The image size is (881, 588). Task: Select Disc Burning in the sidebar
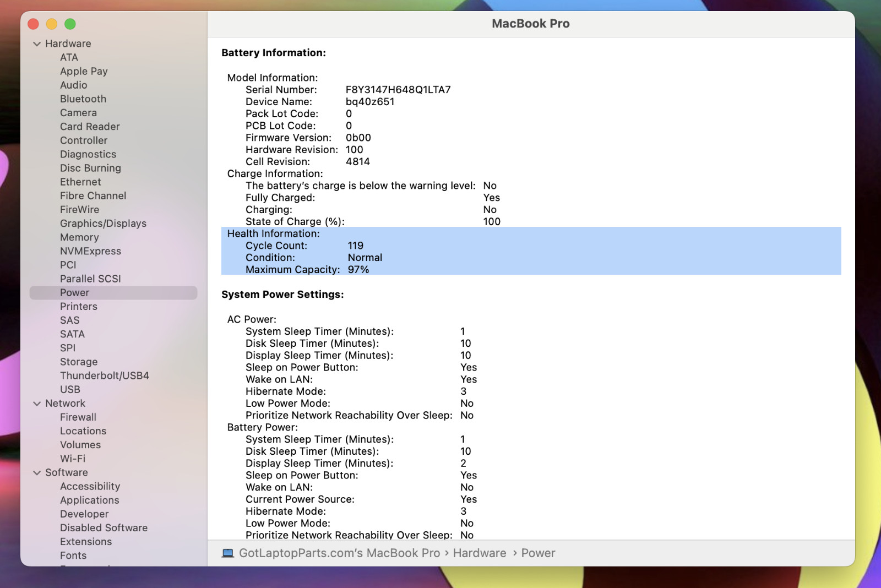[x=90, y=168]
